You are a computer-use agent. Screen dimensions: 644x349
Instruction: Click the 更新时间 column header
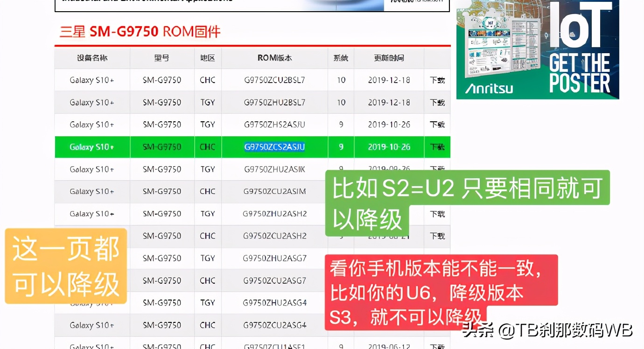389,58
